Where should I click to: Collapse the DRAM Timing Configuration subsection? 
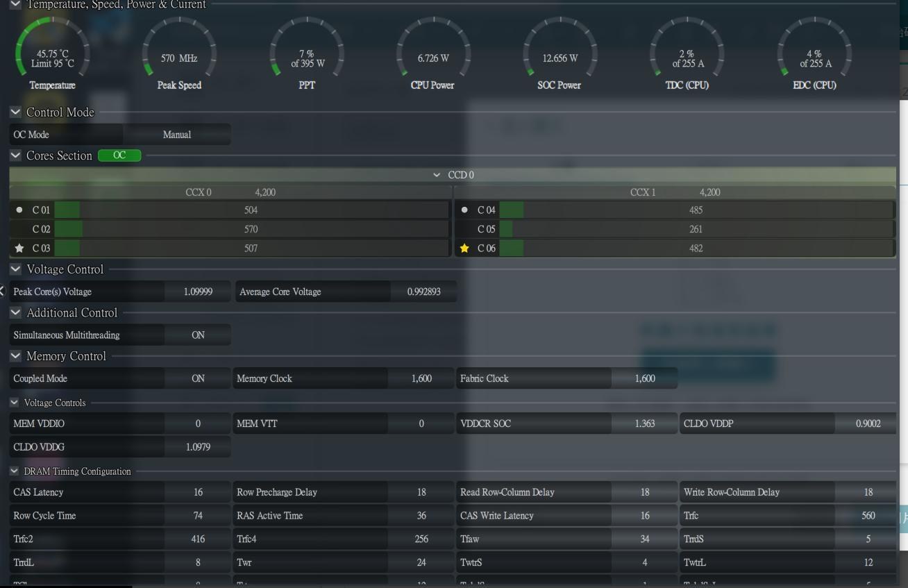[x=15, y=471]
